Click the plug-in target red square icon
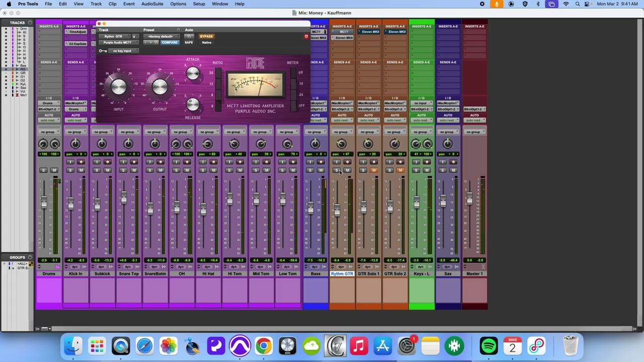Screen dimensions: 644x362 coord(306,37)
